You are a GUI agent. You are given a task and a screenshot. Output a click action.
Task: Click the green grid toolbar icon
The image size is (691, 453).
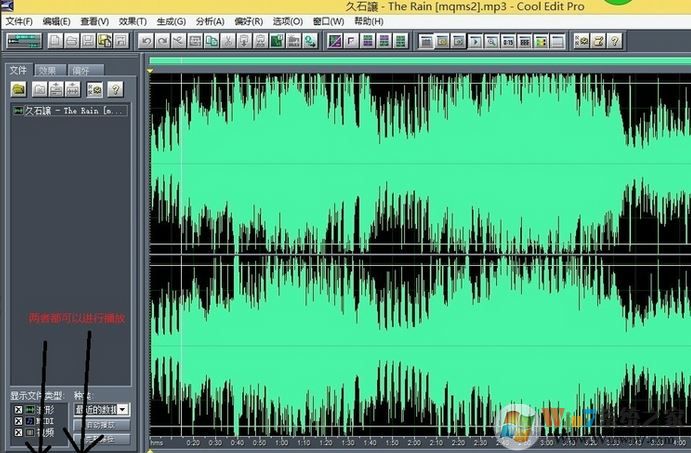coord(400,41)
